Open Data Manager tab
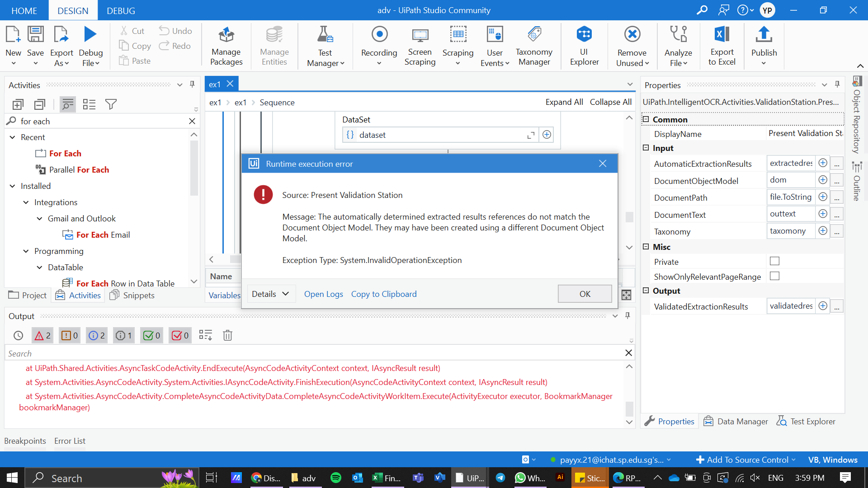 pyautogui.click(x=736, y=421)
